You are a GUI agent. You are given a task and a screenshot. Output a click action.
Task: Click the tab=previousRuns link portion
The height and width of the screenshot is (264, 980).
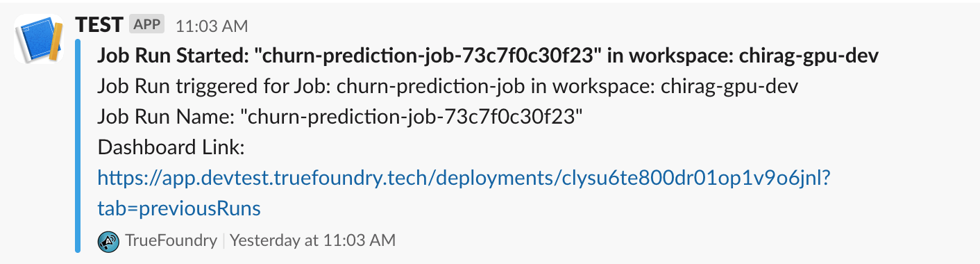pyautogui.click(x=179, y=208)
